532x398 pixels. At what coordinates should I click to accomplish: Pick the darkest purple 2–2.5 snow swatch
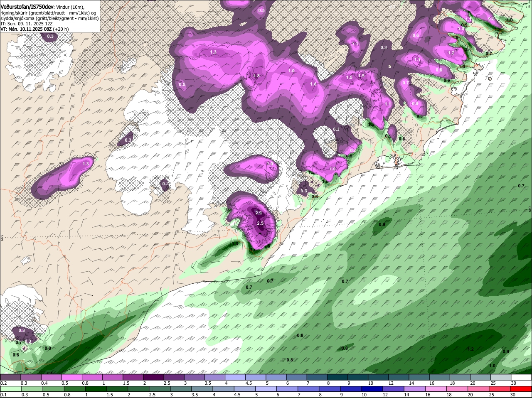click(153, 377)
